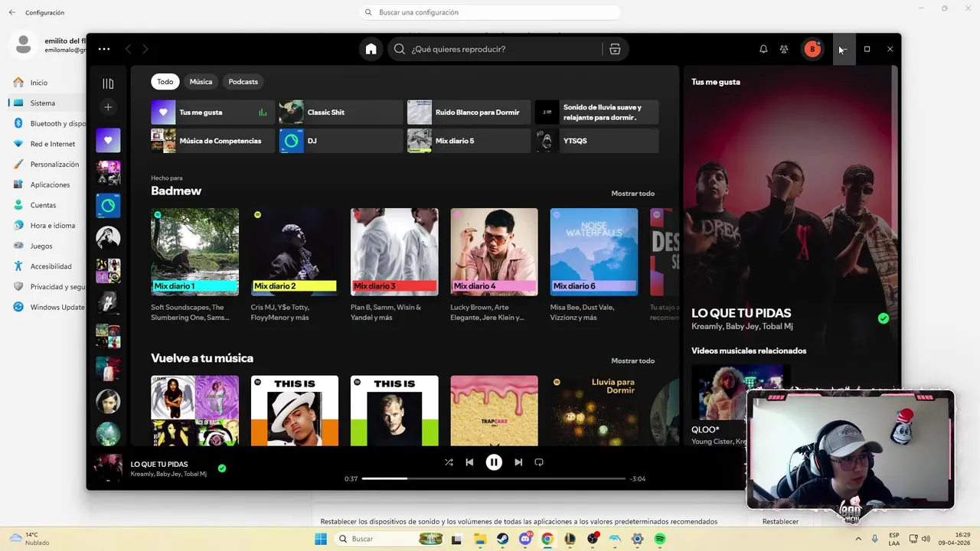Open Accesibilidad in the Settings sidebar

(x=46, y=266)
